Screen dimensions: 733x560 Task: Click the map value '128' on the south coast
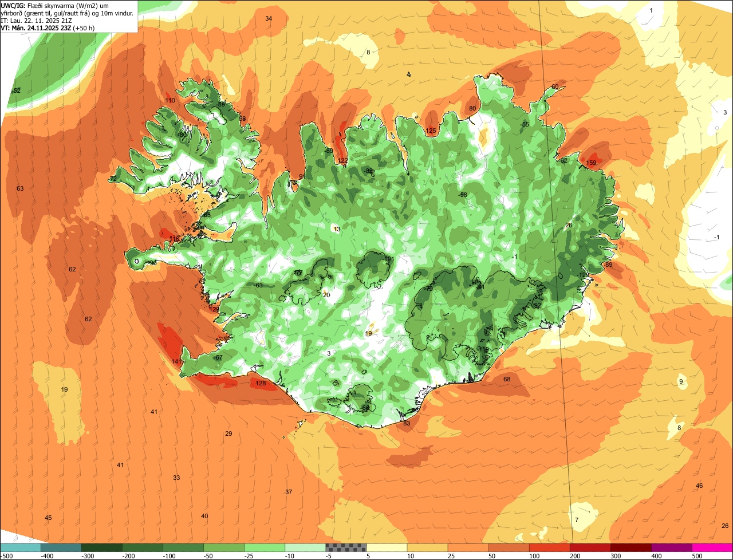(261, 384)
